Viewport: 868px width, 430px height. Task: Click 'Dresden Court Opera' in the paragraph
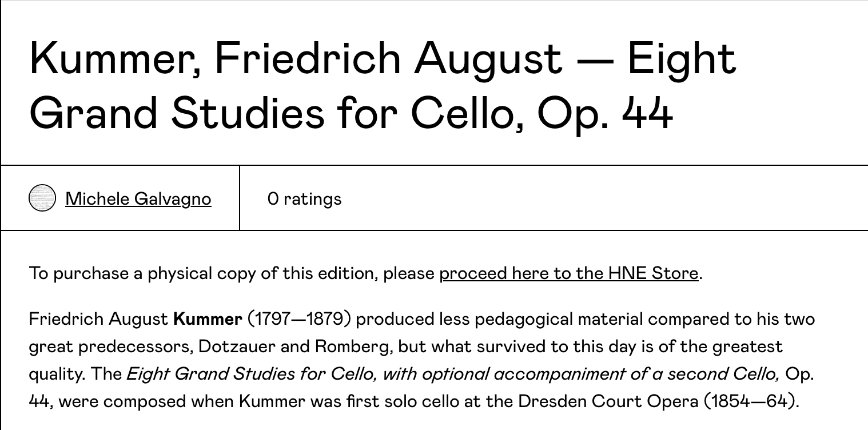pyautogui.click(x=608, y=401)
